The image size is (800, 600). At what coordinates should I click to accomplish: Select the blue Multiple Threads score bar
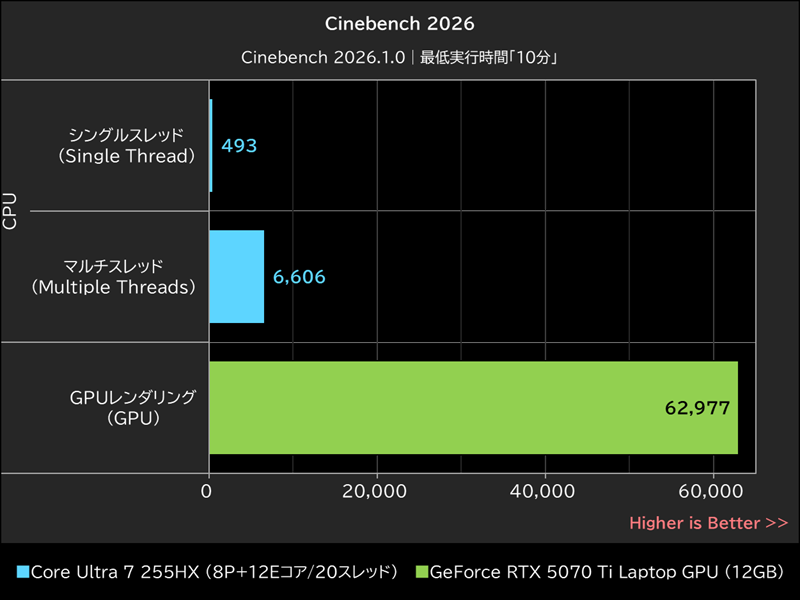(x=235, y=277)
